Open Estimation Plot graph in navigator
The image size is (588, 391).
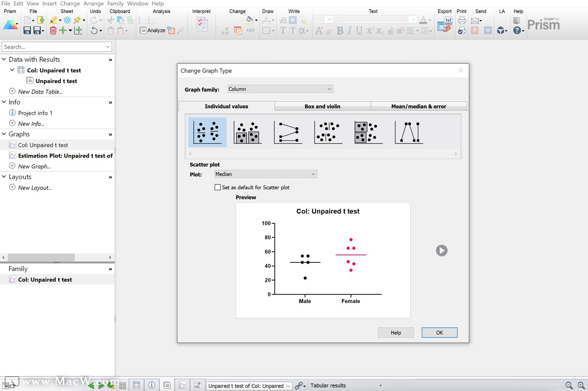(65, 156)
